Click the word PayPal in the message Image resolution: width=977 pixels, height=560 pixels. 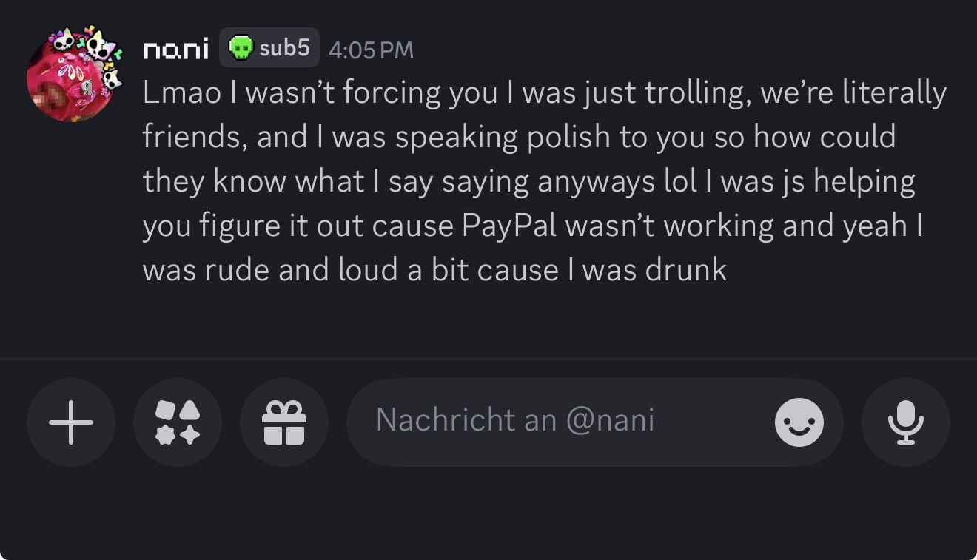pos(509,226)
